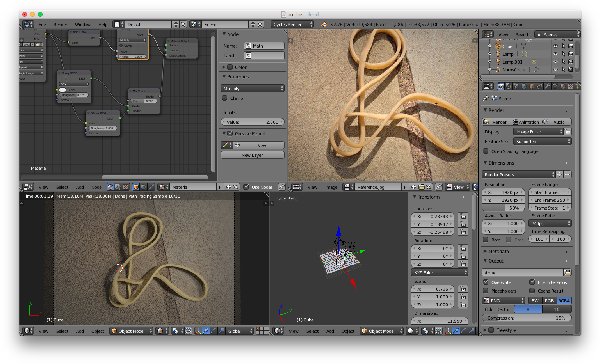The width and height of the screenshot is (600, 364).
Task: Open the Render menu in the top bar
Action: [x=60, y=24]
